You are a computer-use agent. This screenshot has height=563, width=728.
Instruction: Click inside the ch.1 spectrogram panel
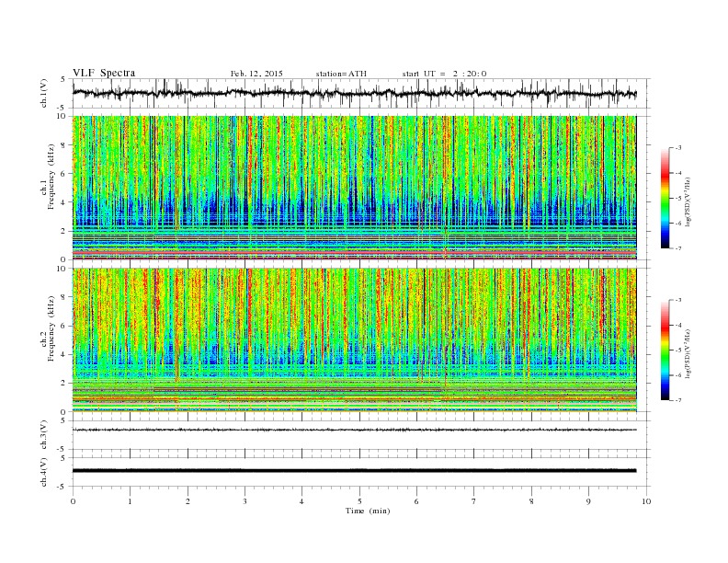point(354,188)
